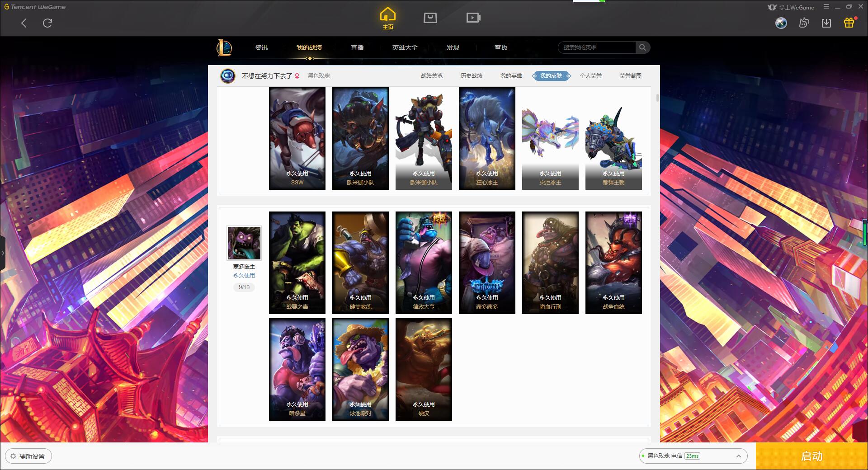Screen dimensions: 868x470
Task: Switch to 历史战绩 sub-tab
Action: pos(472,76)
